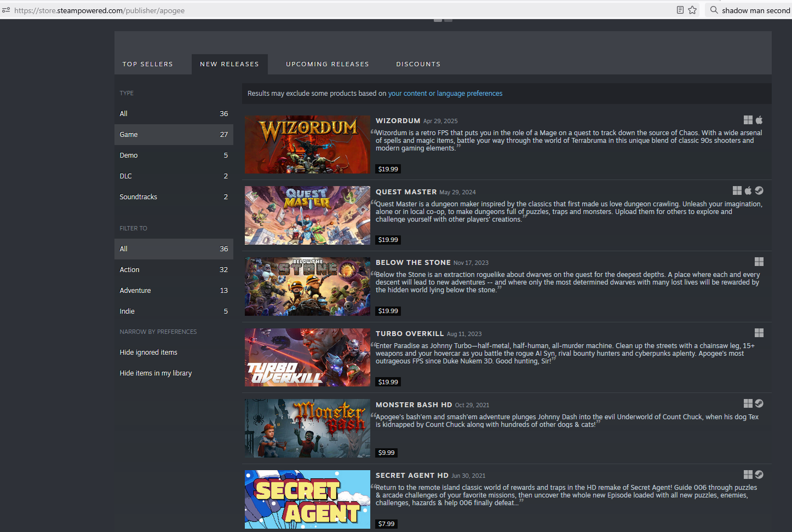Image resolution: width=792 pixels, height=532 pixels.
Task: Select the New Releases tab
Action: pos(229,64)
